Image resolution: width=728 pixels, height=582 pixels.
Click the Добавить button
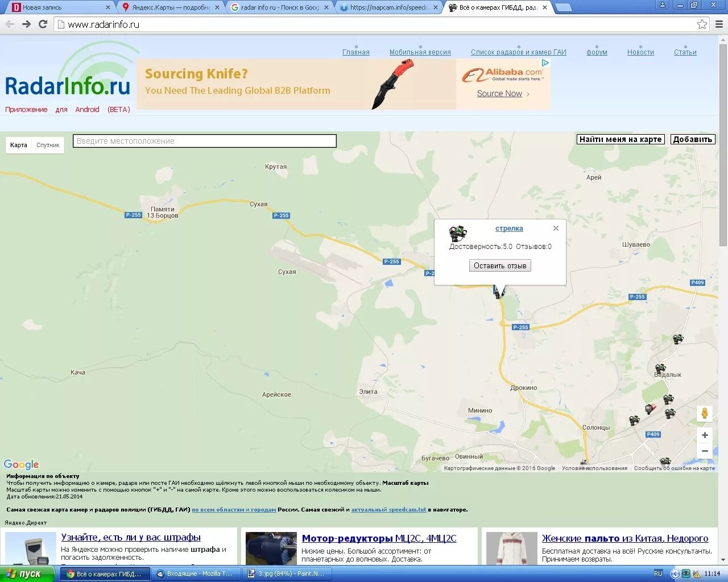coord(692,139)
